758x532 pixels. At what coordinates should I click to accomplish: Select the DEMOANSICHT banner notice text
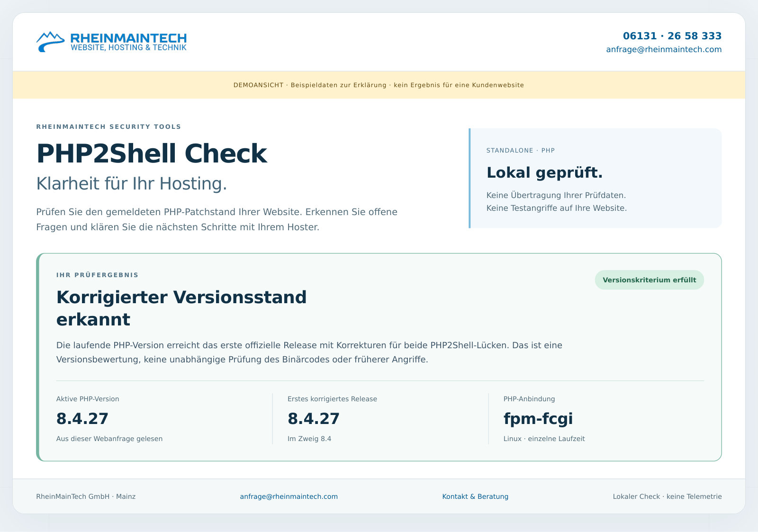point(379,85)
